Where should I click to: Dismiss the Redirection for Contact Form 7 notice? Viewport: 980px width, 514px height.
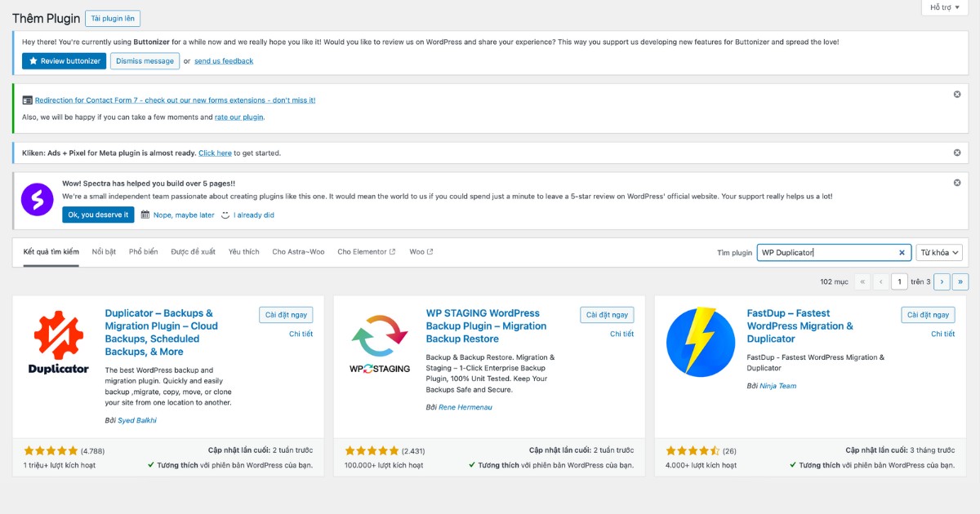point(957,95)
